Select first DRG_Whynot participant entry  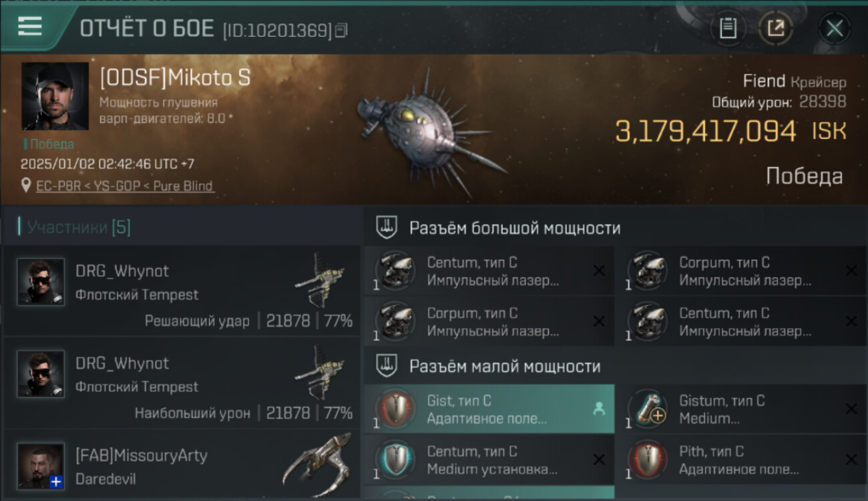click(182, 291)
